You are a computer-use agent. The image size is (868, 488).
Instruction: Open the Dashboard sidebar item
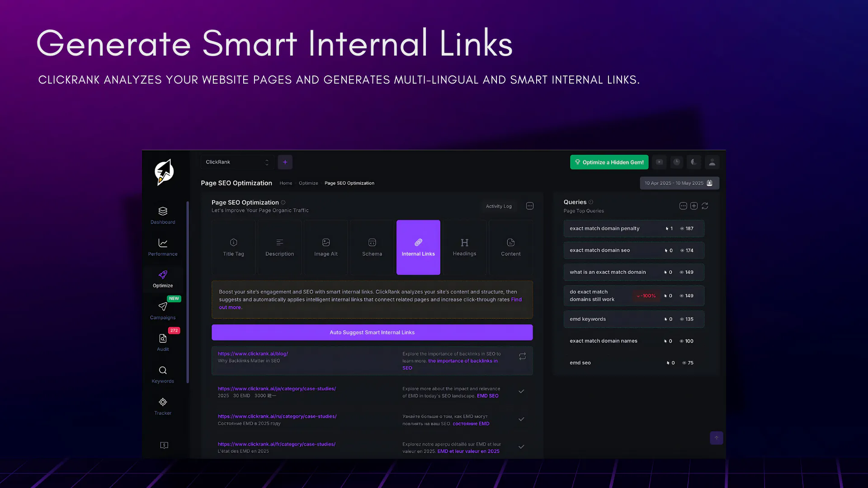(x=163, y=216)
